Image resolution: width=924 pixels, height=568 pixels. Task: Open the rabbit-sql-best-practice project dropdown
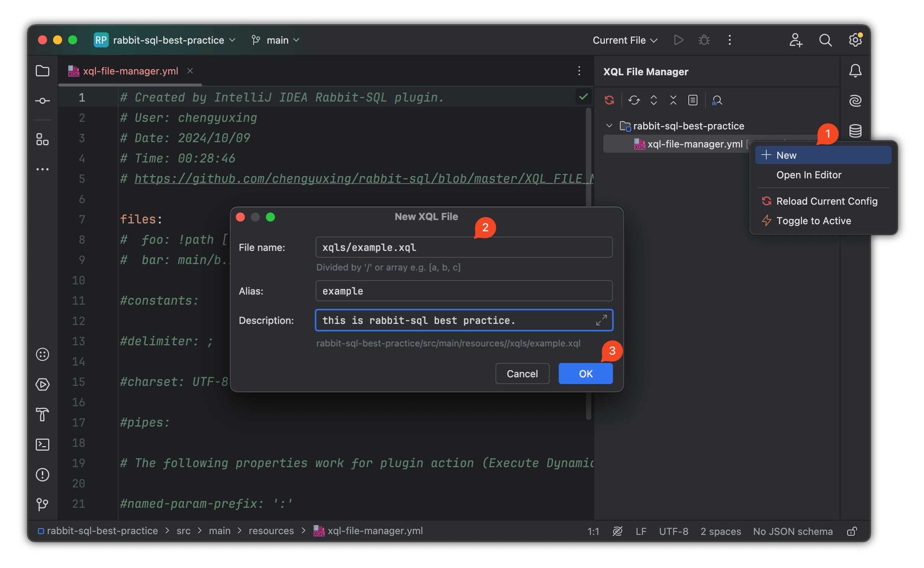pyautogui.click(x=165, y=40)
